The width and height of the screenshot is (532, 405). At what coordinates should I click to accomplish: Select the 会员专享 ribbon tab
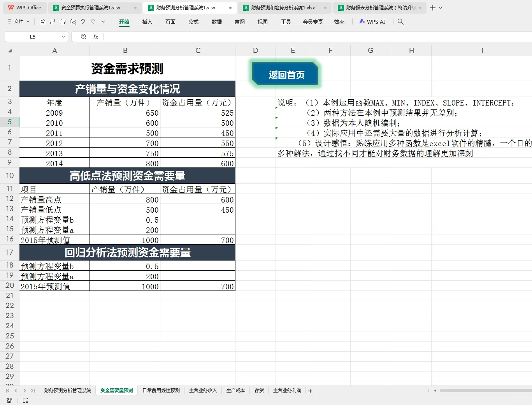pos(313,22)
